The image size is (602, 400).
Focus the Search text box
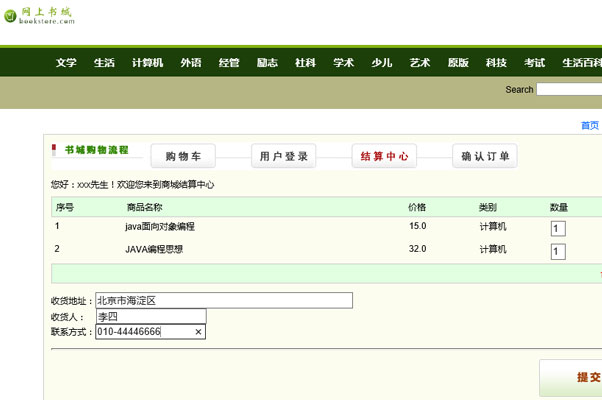click(569, 89)
